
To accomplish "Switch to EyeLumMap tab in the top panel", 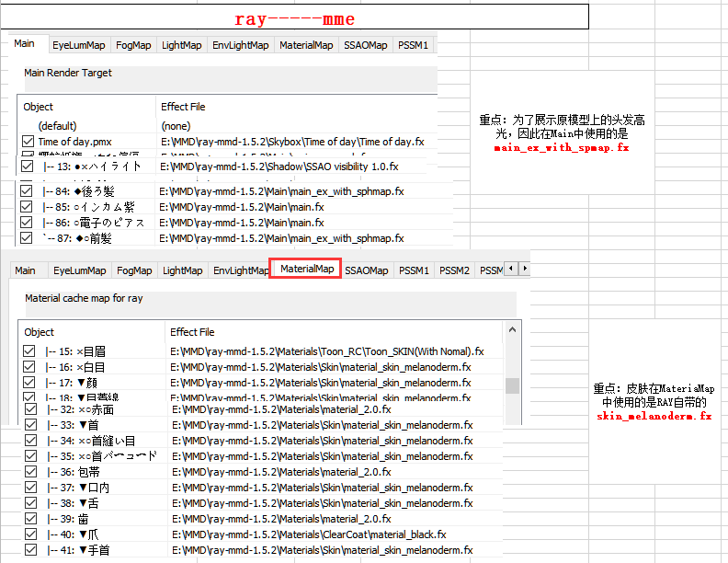I will click(78, 45).
